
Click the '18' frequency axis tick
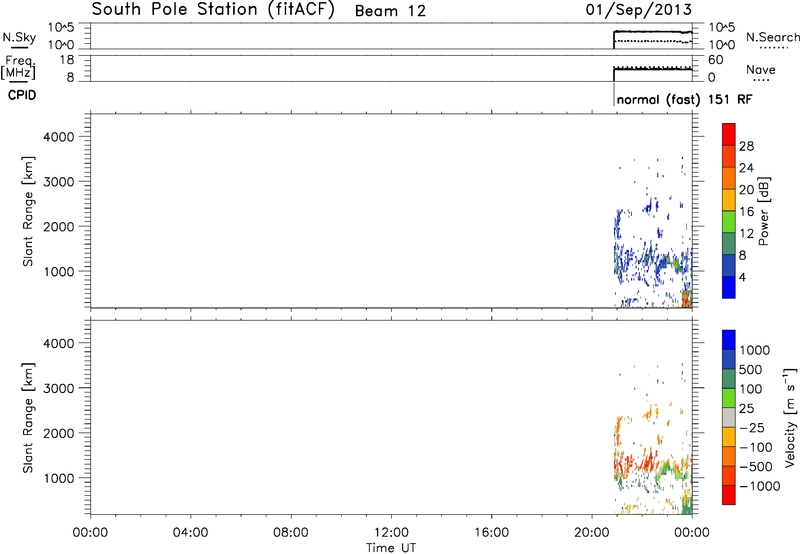[66, 60]
